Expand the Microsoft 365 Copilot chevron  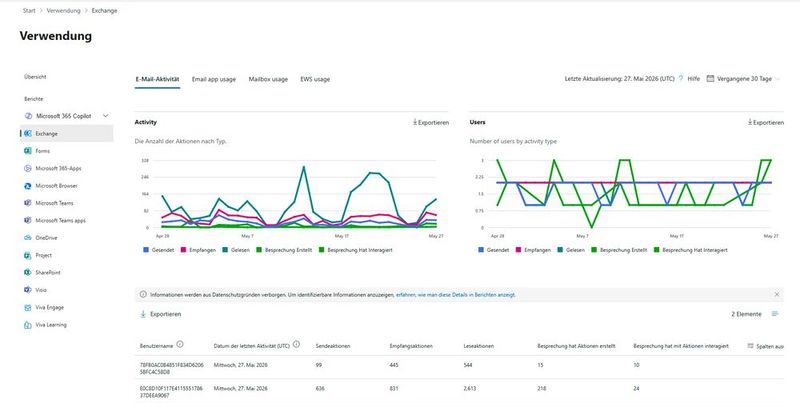coord(106,116)
